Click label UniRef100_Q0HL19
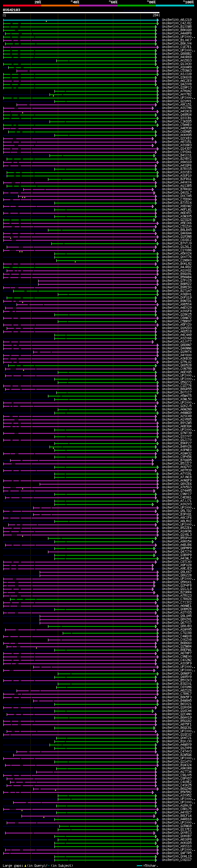Image resolution: width=197 pixels, height=868 pixels. tap(177, 856)
